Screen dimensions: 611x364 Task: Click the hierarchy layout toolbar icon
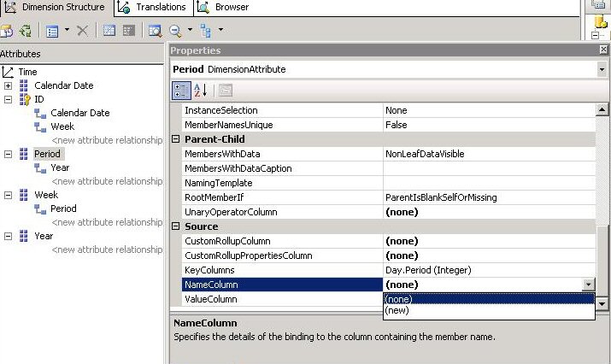coord(206,31)
